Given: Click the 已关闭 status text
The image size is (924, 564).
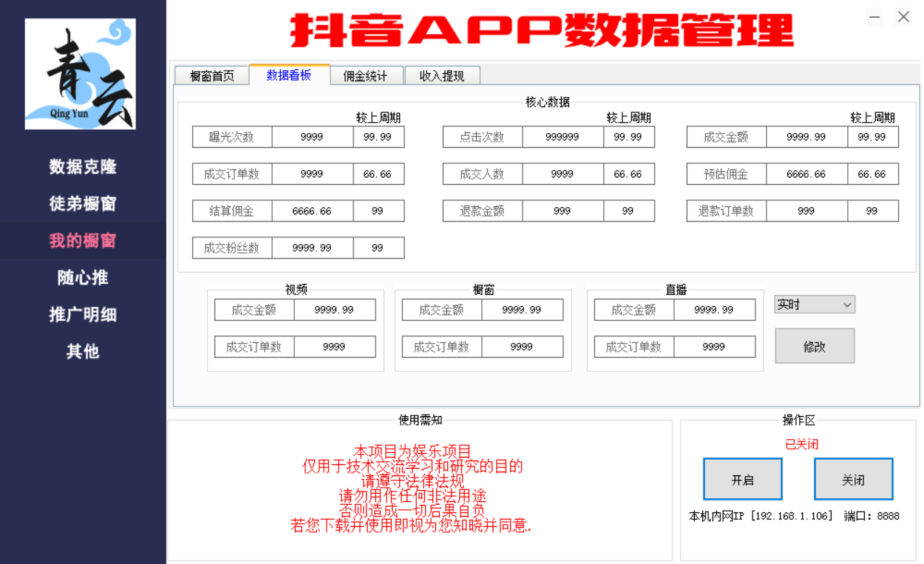Looking at the screenshot, I should (x=801, y=444).
